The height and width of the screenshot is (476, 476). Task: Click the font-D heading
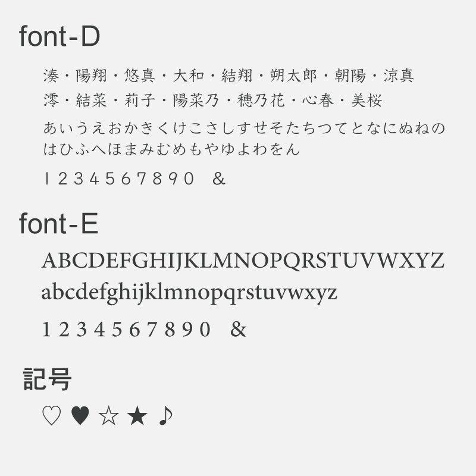[x=59, y=36]
